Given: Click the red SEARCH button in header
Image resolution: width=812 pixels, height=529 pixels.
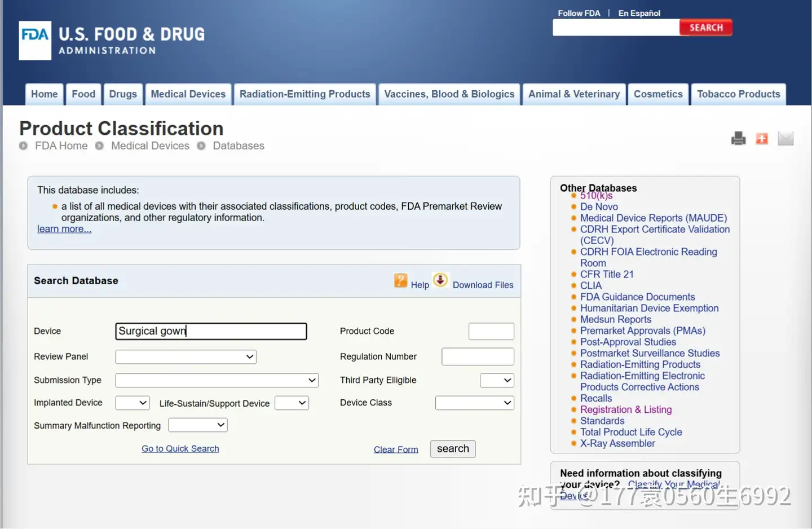Looking at the screenshot, I should (706, 28).
